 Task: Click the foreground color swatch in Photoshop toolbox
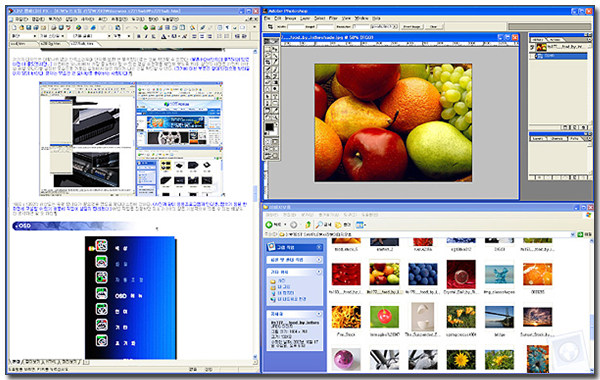pyautogui.click(x=269, y=127)
